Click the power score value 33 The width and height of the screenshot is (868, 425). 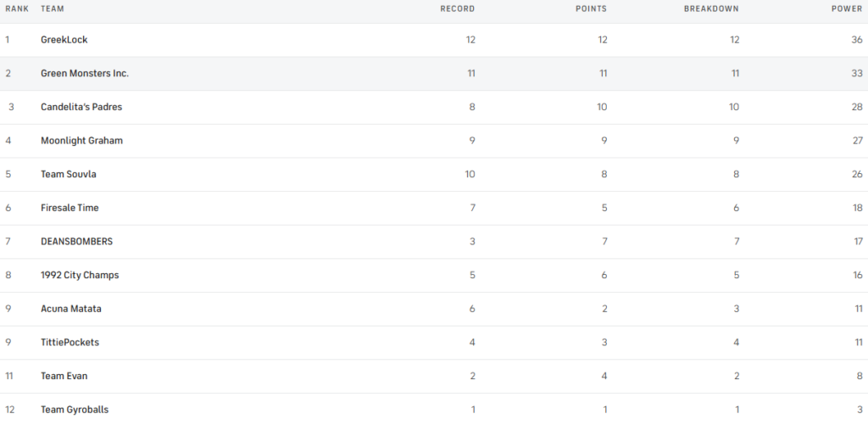pyautogui.click(x=857, y=74)
